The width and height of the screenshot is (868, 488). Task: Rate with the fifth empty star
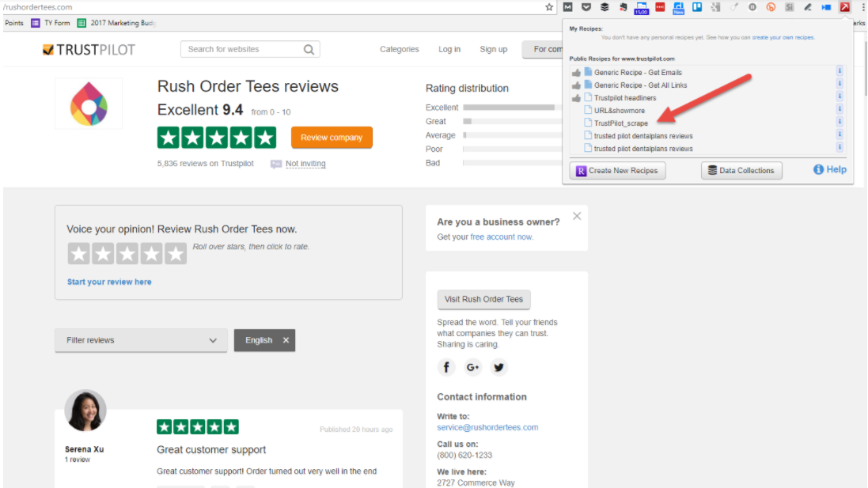tap(176, 254)
